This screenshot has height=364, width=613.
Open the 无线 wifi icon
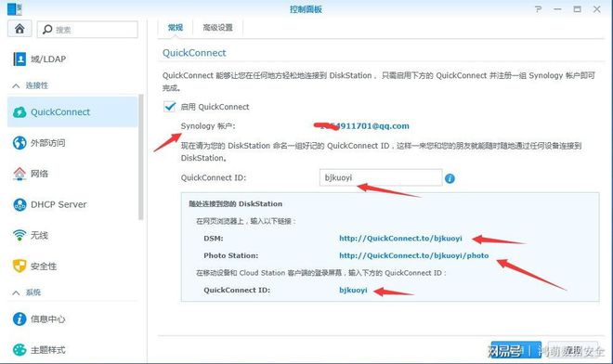click(x=20, y=235)
